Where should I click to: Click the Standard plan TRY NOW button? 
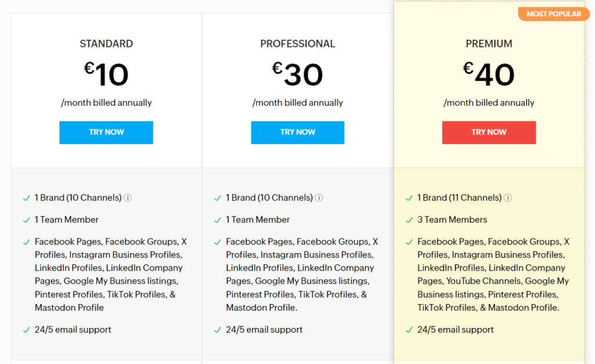pos(106,132)
